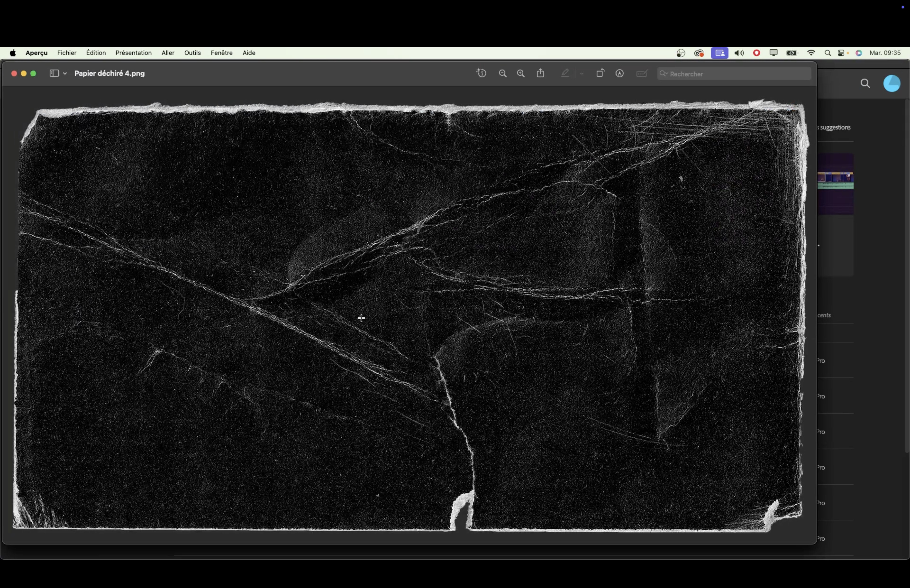Viewport: 910px width, 588px height.
Task: Click the Mar. 09:35 clock
Action: tap(885, 53)
